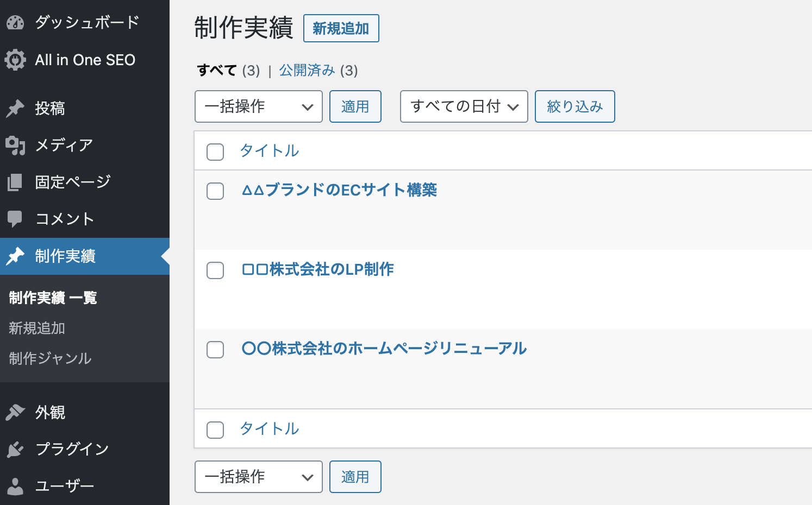Image resolution: width=812 pixels, height=505 pixels.
Task: Toggle the select-all checkbox in the table header
Action: click(x=215, y=152)
